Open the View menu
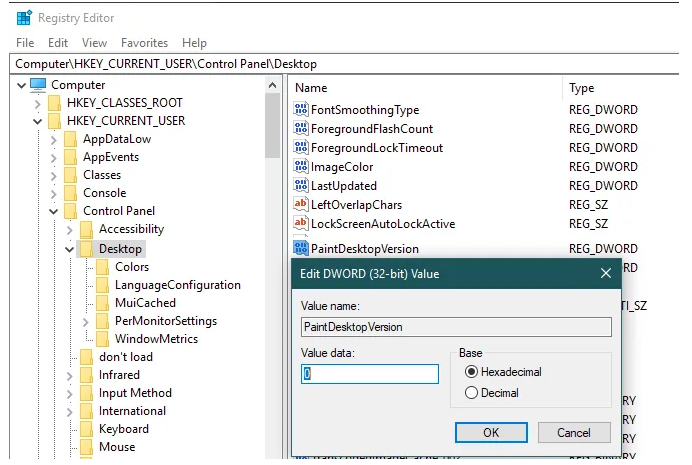The image size is (692, 465). [x=94, y=43]
